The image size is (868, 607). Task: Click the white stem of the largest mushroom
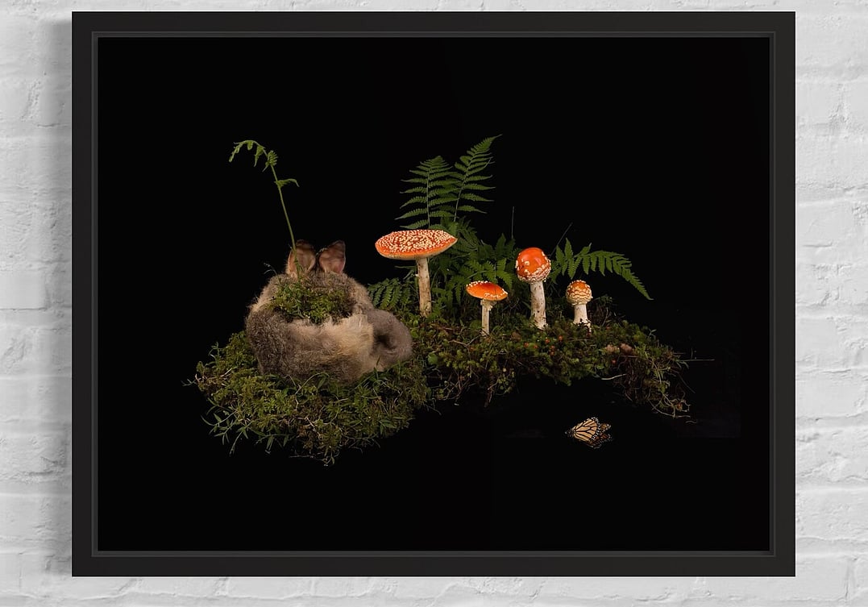[x=423, y=285]
